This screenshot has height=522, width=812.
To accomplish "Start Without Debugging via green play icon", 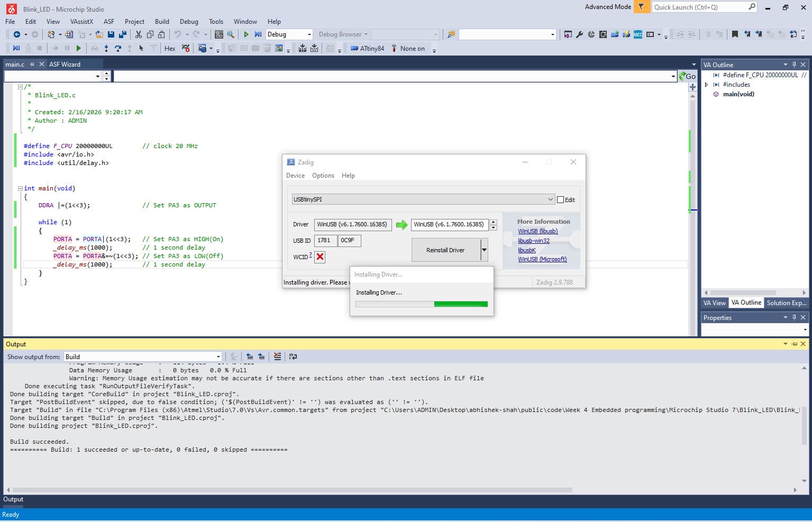I will click(x=246, y=34).
